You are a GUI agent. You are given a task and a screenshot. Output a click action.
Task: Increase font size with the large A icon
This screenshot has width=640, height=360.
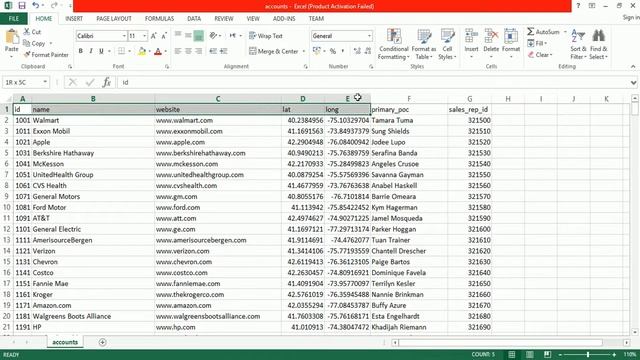(x=153, y=36)
